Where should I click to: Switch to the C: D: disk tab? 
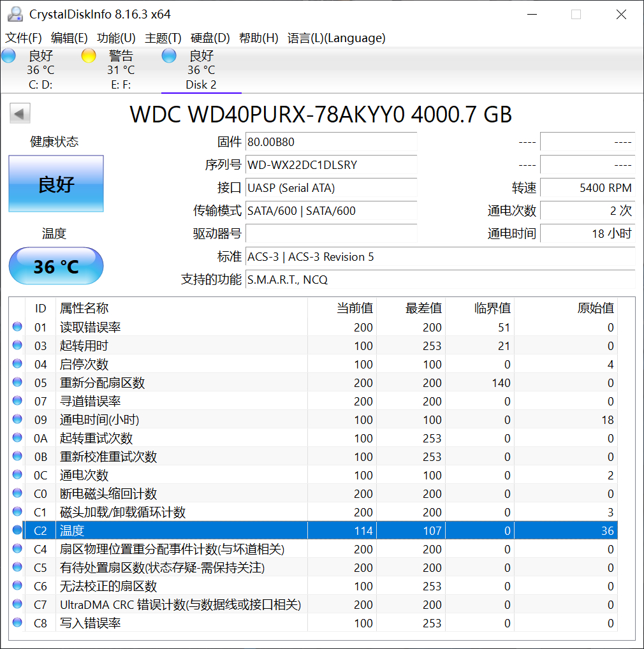pyautogui.click(x=41, y=70)
